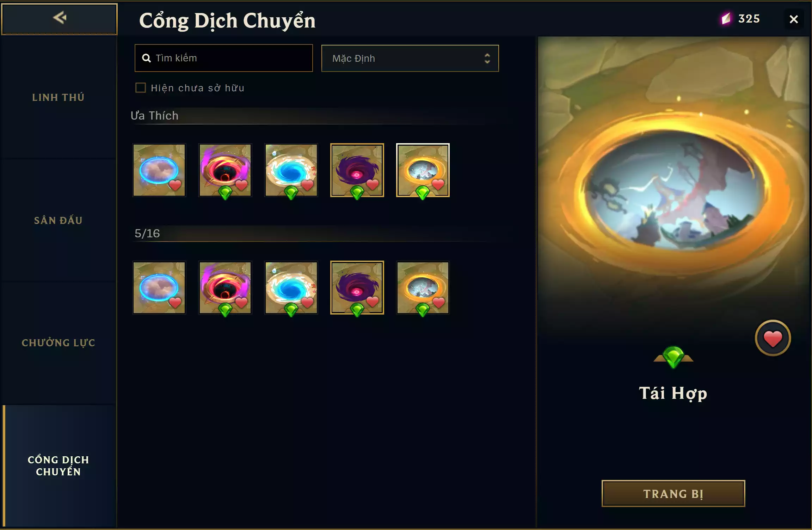
Task: Click heart on purple portal in 5/16 list
Action: tap(373, 301)
